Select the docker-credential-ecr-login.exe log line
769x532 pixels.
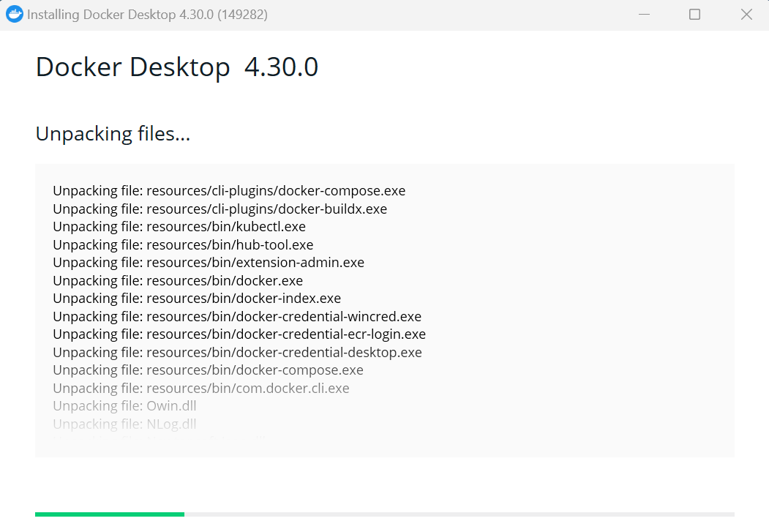pos(239,334)
